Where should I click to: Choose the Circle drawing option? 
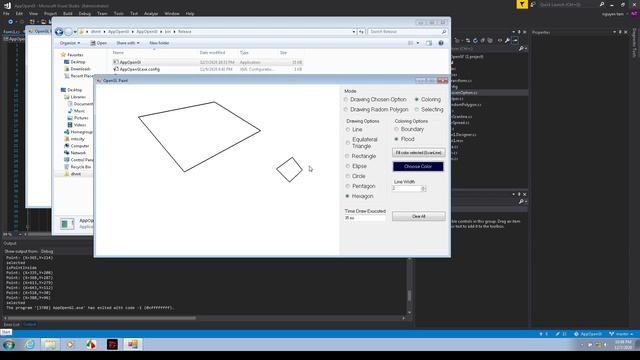point(356,176)
